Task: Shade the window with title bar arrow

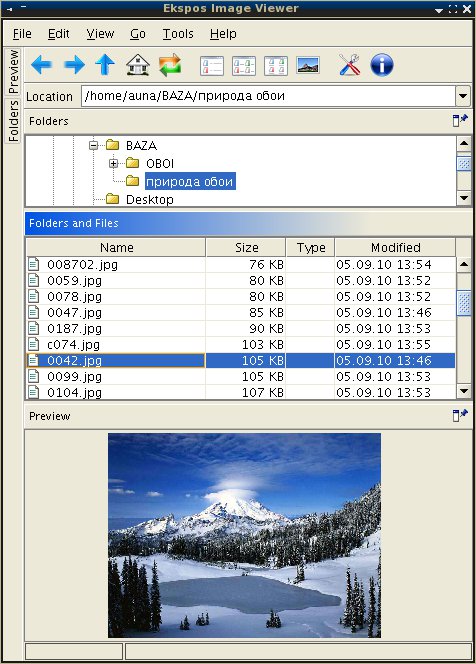Action: pos(439,9)
